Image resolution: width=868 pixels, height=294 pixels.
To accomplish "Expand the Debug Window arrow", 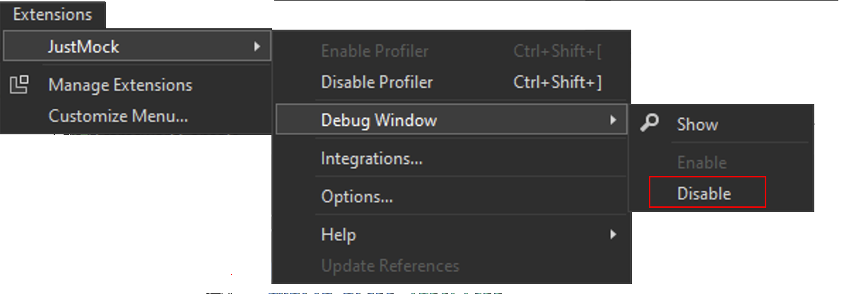I will 613,120.
